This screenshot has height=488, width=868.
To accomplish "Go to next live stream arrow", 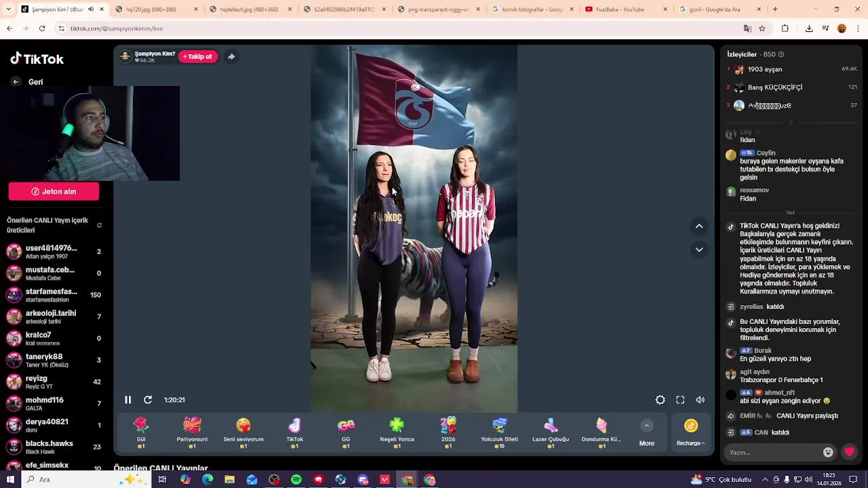I will pos(699,249).
